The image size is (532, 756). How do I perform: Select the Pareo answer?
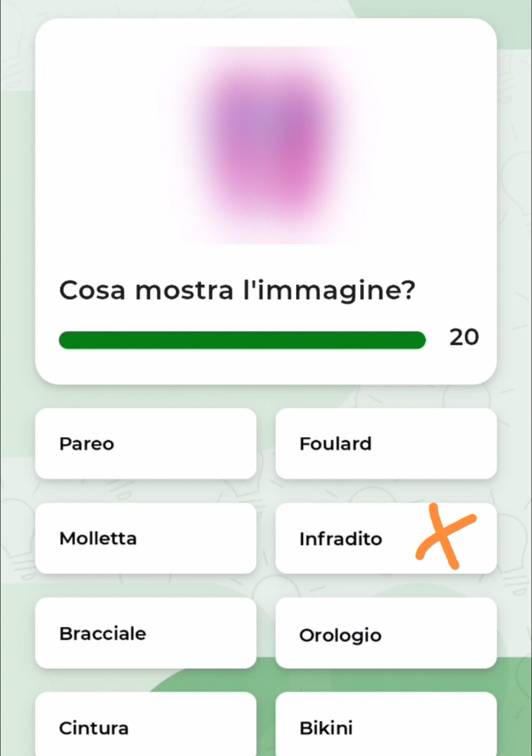tap(145, 444)
